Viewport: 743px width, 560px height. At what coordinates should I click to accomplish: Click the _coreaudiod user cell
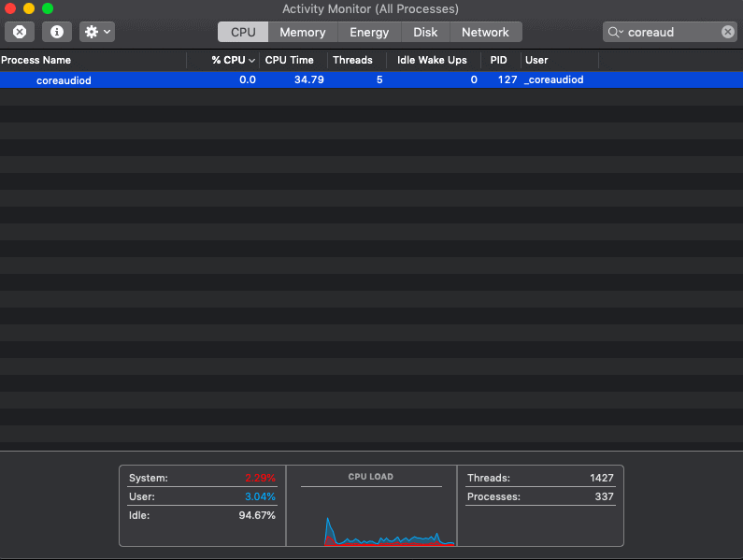pyautogui.click(x=554, y=79)
